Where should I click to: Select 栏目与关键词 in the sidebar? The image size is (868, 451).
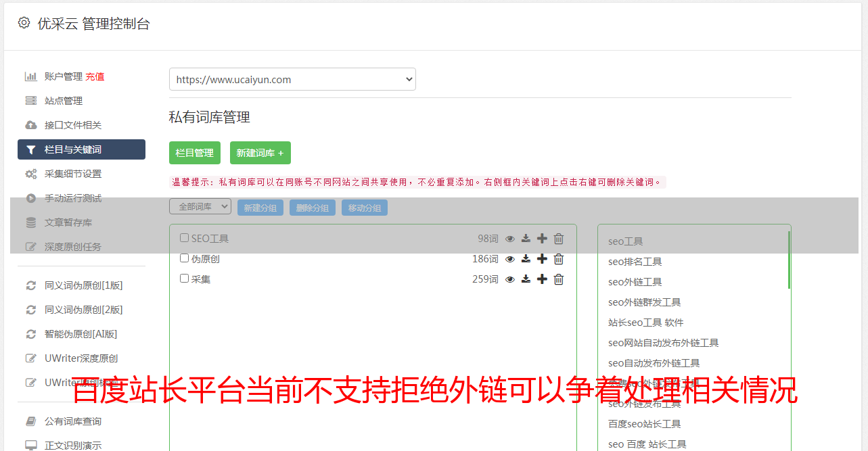[x=81, y=149]
